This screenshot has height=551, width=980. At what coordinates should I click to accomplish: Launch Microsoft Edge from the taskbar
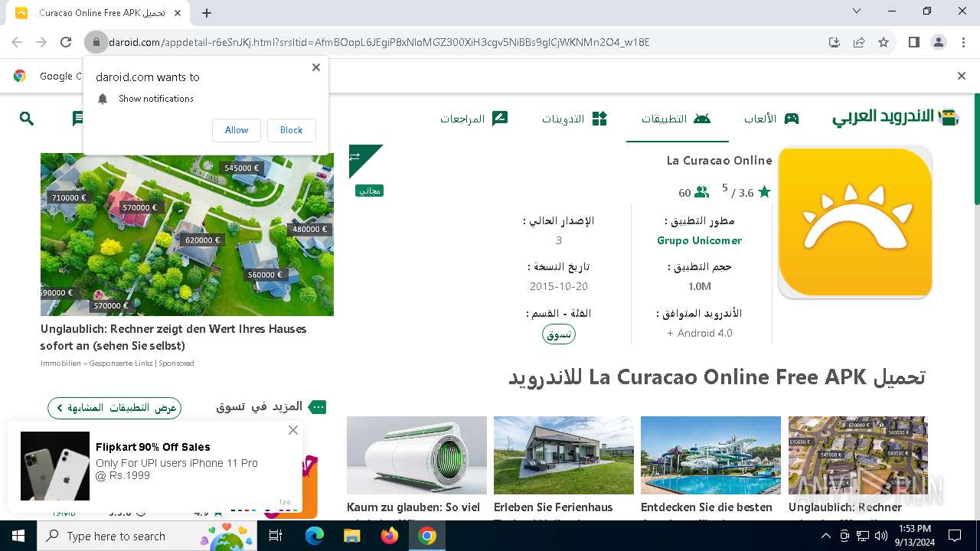[x=315, y=536]
